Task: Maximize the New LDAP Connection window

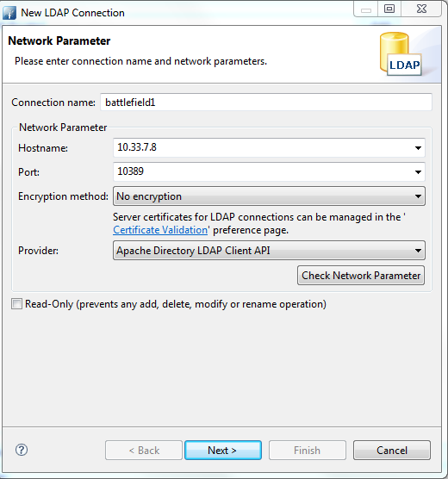Action: click(x=389, y=9)
